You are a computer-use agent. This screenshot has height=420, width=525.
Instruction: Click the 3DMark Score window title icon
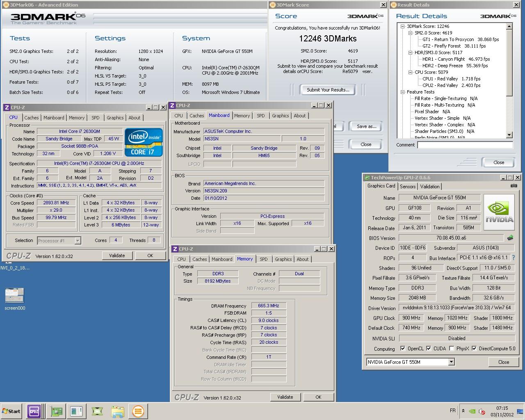tap(273, 5)
